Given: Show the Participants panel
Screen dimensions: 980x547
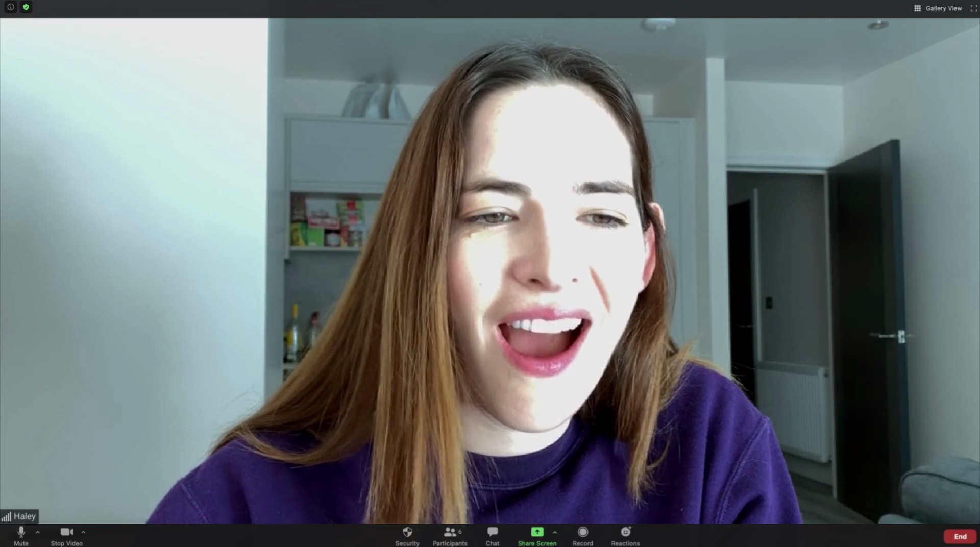Looking at the screenshot, I should [450, 536].
